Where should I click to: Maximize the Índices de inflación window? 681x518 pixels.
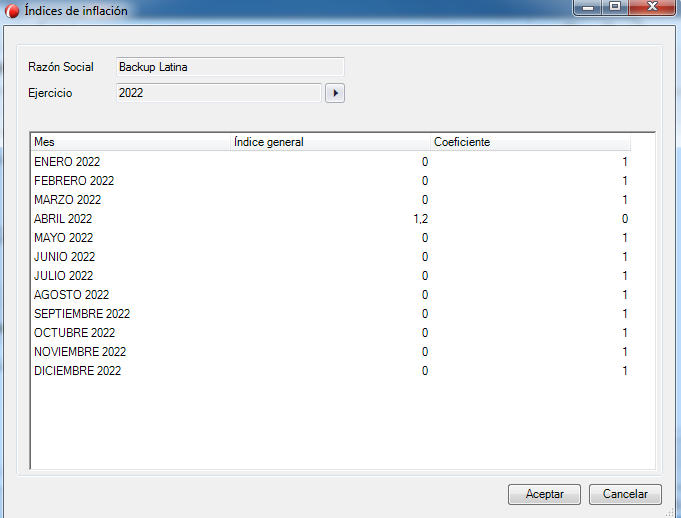(615, 7)
